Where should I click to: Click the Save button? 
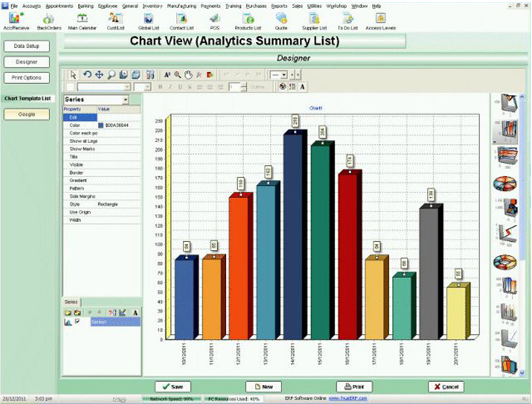pyautogui.click(x=174, y=386)
